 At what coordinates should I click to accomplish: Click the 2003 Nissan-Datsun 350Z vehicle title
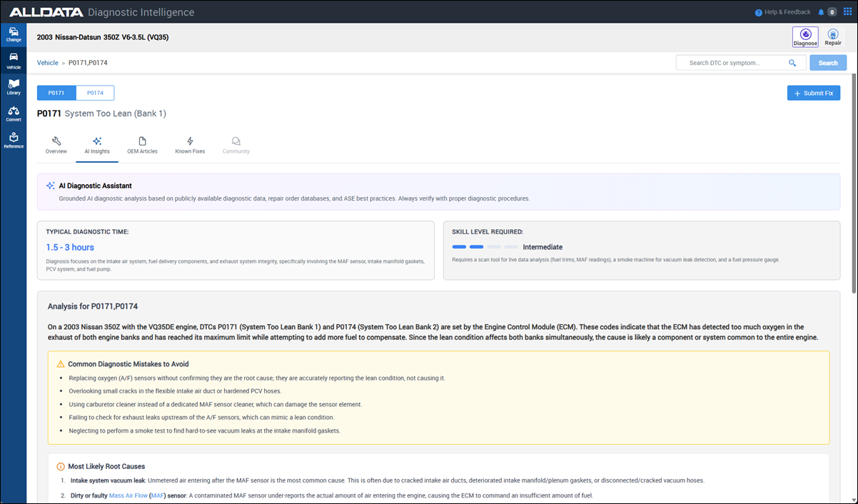[x=102, y=37]
